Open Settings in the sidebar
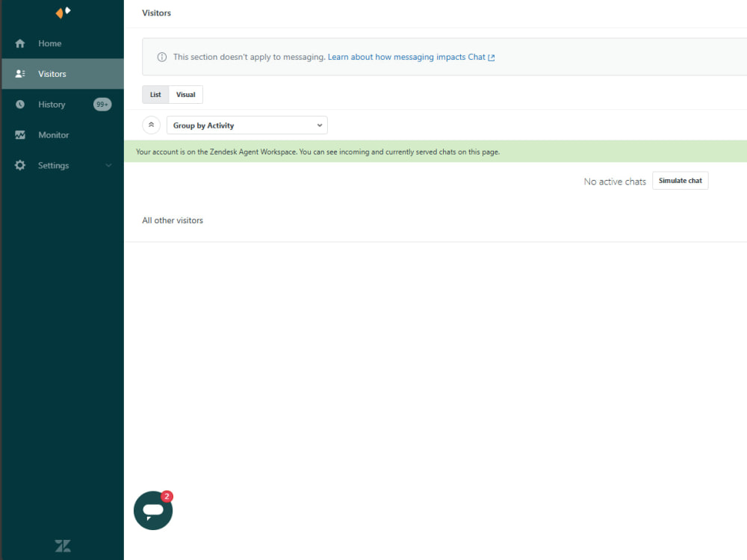 pyautogui.click(x=63, y=165)
